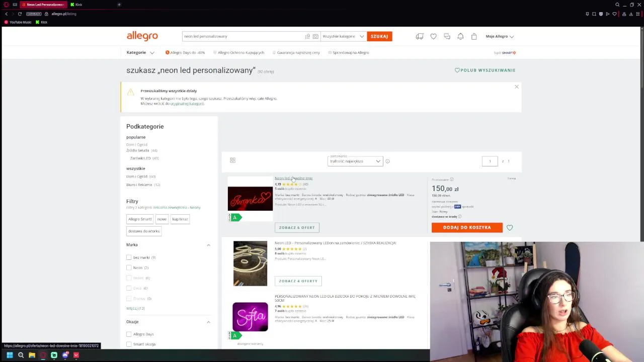Open sorting info icon beside sort dropdown
The height and width of the screenshot is (362, 644).
pyautogui.click(x=387, y=161)
